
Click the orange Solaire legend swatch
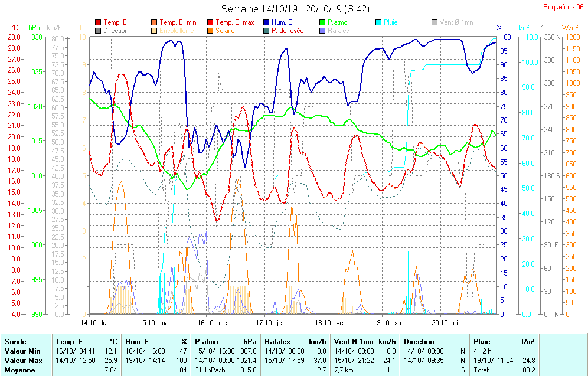pos(210,31)
